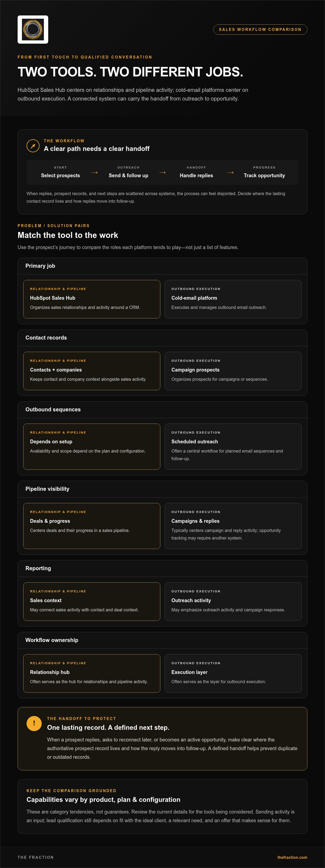325x868 pixels.
Task: Select the Reporting section header
Action: (x=162, y=569)
